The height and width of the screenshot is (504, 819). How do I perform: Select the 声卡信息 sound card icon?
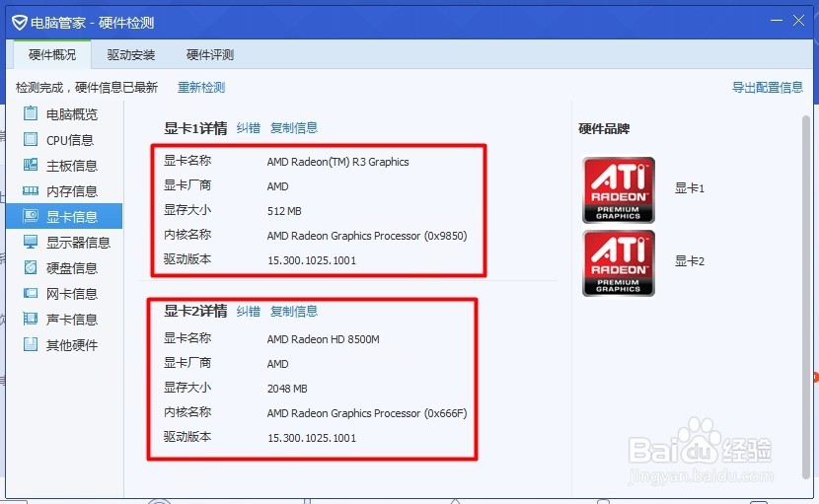click(31, 318)
